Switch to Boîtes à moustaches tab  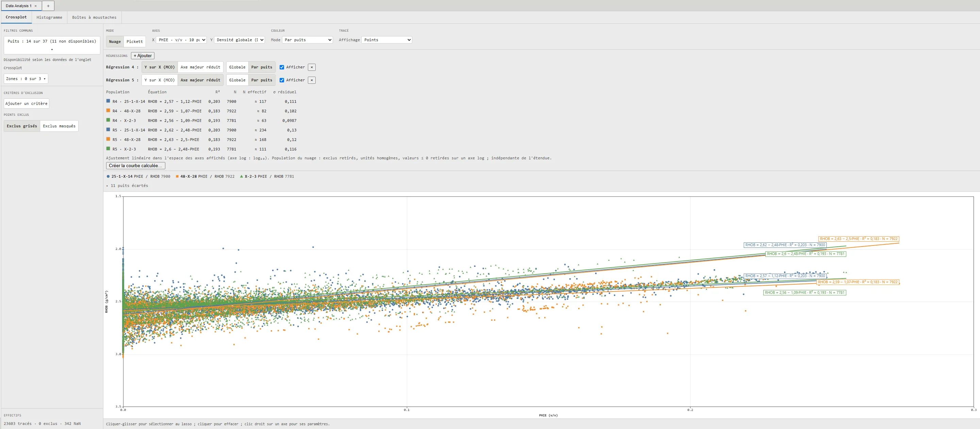click(x=94, y=17)
